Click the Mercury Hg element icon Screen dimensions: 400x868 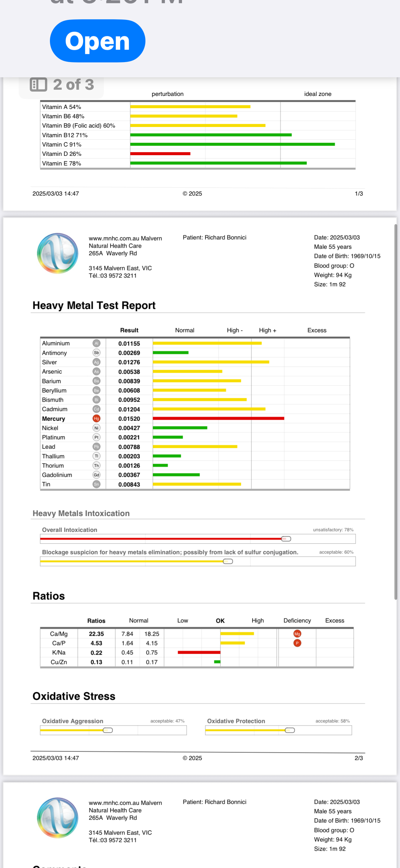click(x=96, y=418)
